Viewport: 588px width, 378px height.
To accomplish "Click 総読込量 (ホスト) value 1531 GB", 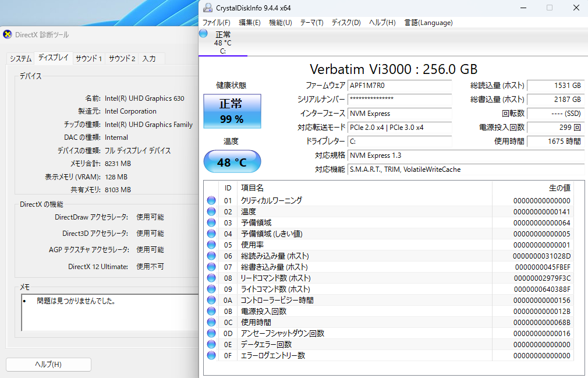I will click(556, 86).
